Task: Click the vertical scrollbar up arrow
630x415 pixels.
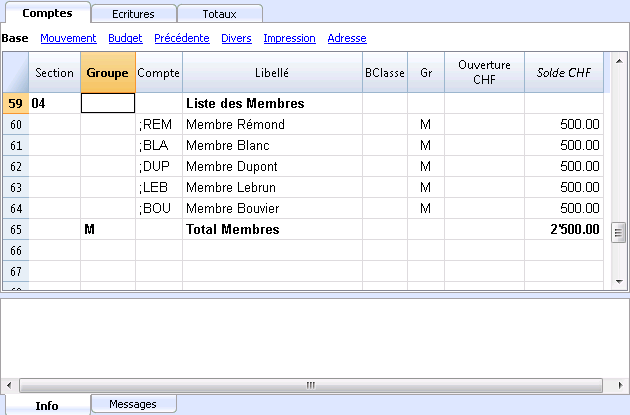Action: coord(619,61)
